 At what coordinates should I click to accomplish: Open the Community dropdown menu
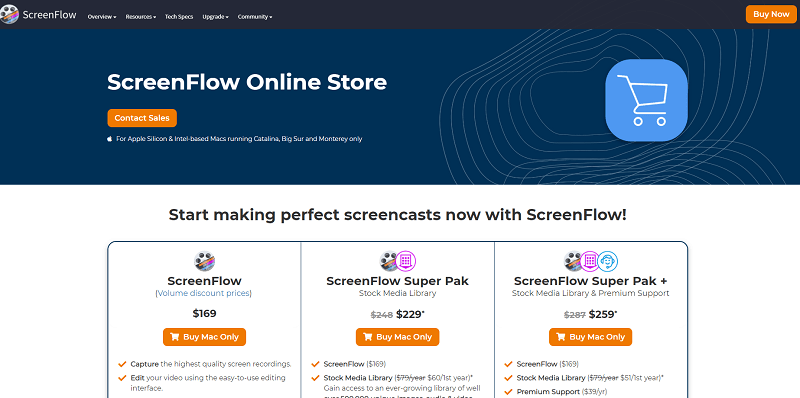coord(255,17)
